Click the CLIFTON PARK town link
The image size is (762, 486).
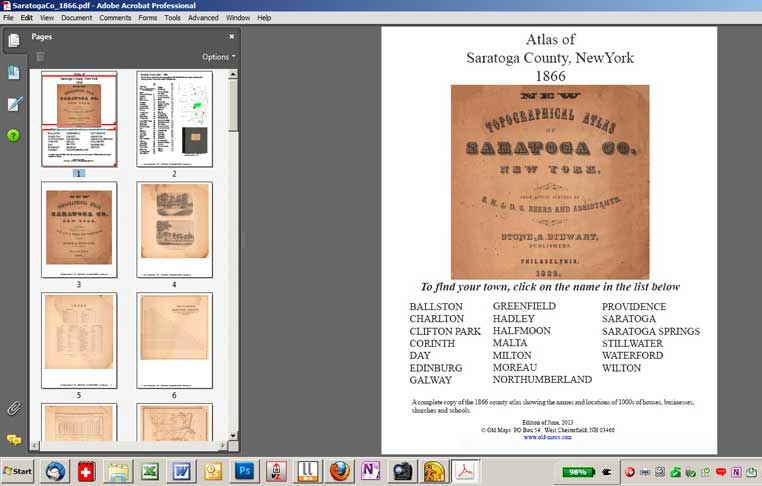pyautogui.click(x=445, y=331)
